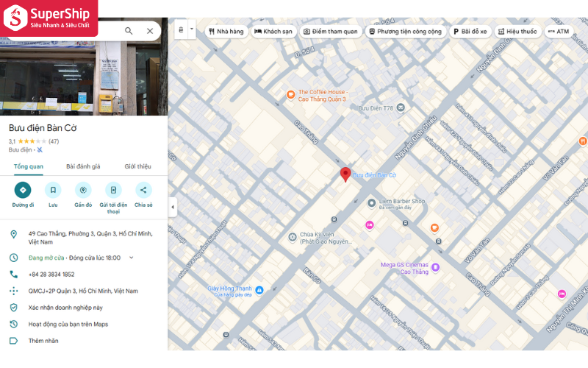588x368 pixels.
Task: Click the pink hotel marker near Liem Barber
Action: 370,225
